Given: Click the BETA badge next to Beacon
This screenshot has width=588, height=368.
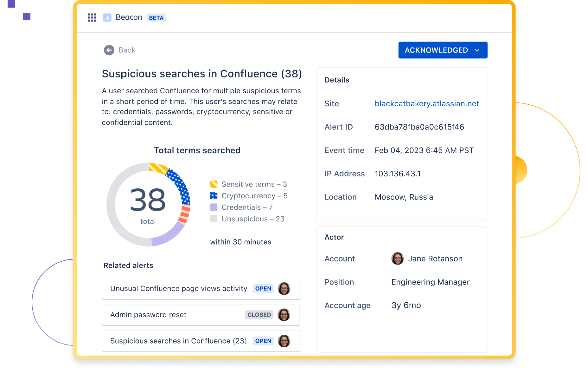Looking at the screenshot, I should click(x=156, y=18).
